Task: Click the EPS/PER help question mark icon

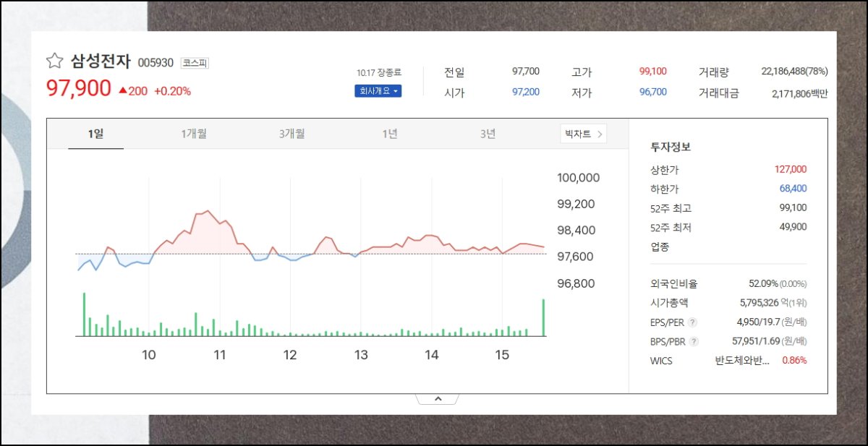Action: [693, 322]
